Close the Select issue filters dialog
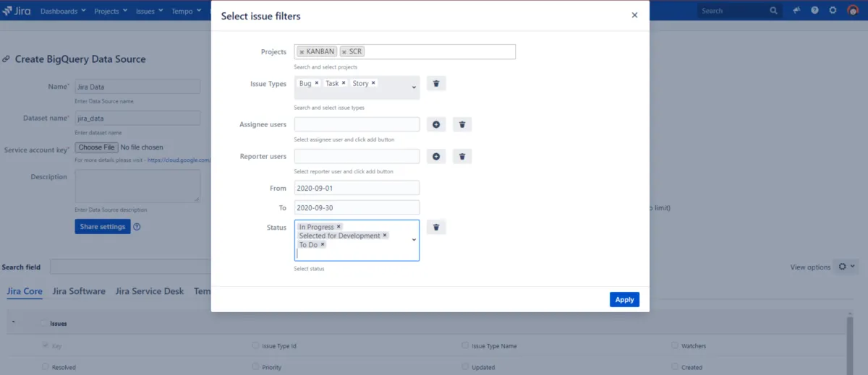Screen dimensions: 868x375 pyautogui.click(x=634, y=15)
